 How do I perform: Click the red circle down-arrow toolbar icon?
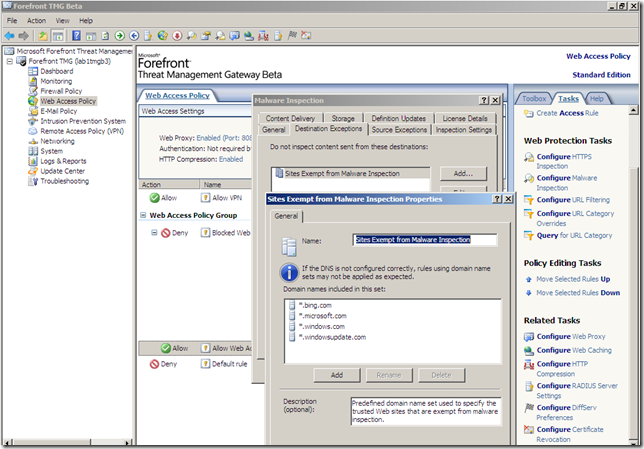coord(177,36)
